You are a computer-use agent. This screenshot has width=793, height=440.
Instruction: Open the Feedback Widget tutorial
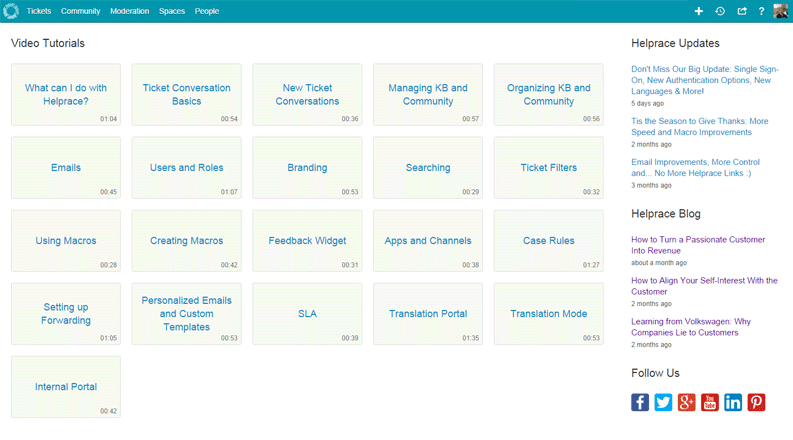(x=307, y=241)
